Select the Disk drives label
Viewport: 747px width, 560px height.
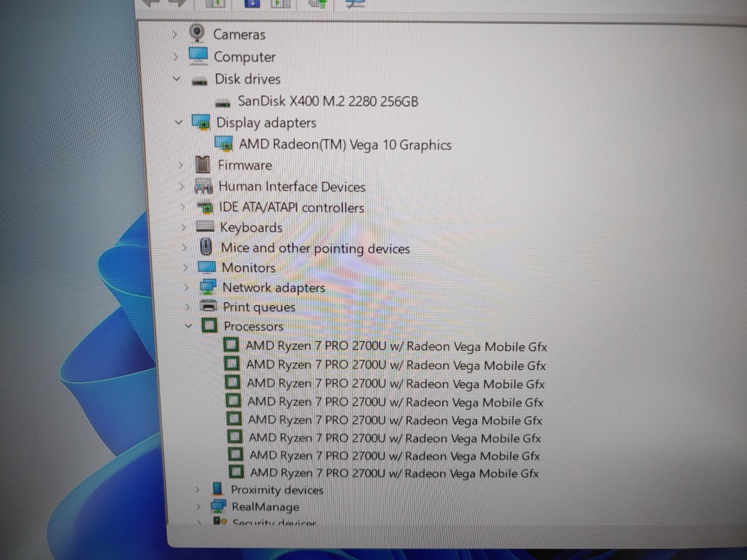point(248,79)
